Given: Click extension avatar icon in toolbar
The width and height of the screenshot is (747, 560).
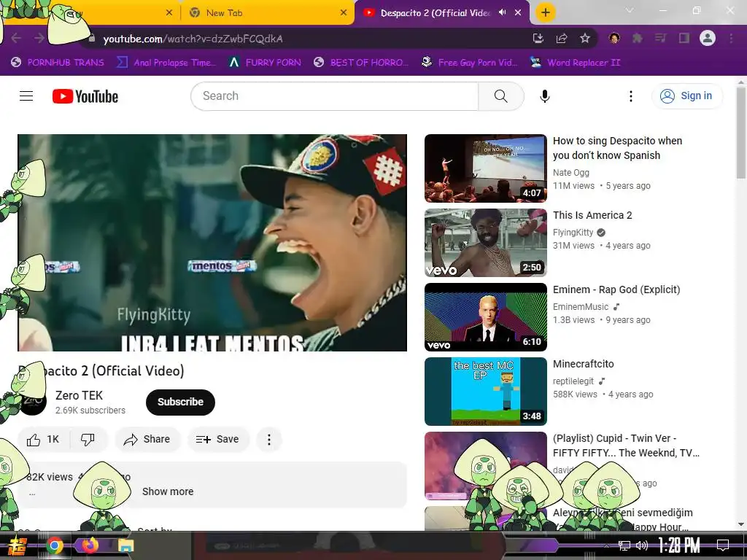Looking at the screenshot, I should click(614, 39).
